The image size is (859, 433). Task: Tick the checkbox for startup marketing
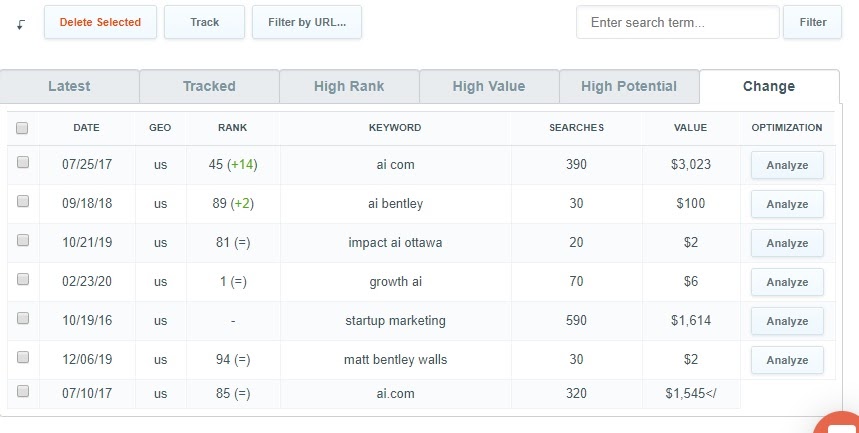pos(22,318)
